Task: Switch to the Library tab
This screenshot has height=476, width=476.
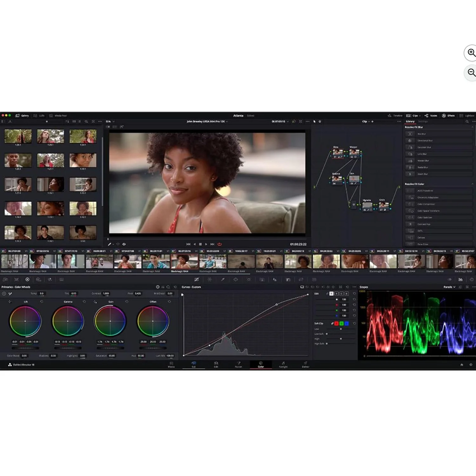Action: [410, 122]
